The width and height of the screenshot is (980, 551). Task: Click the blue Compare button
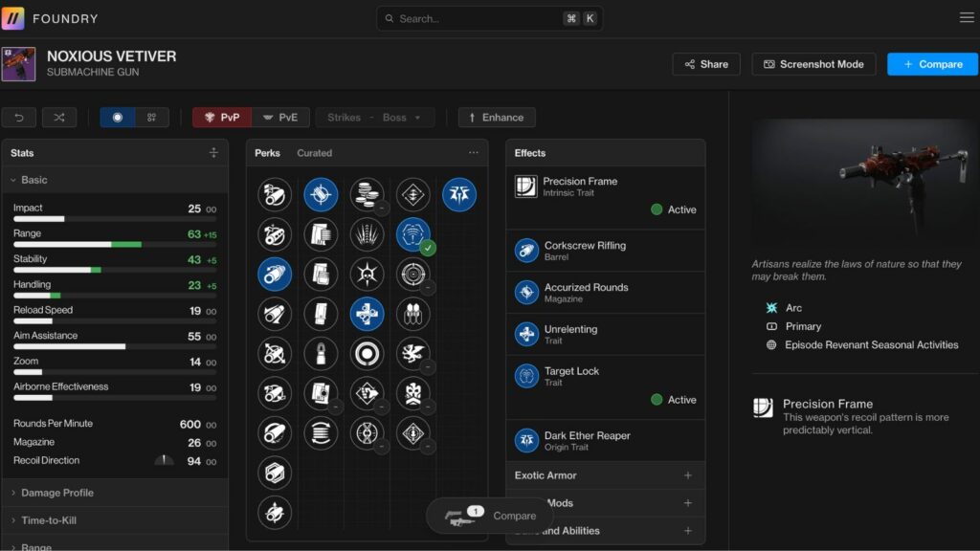(x=932, y=64)
